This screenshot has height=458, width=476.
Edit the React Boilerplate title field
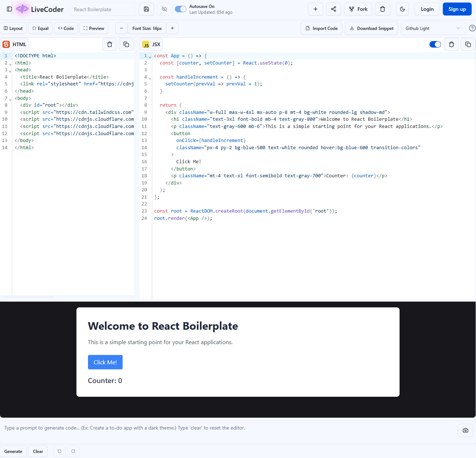pyautogui.click(x=103, y=9)
